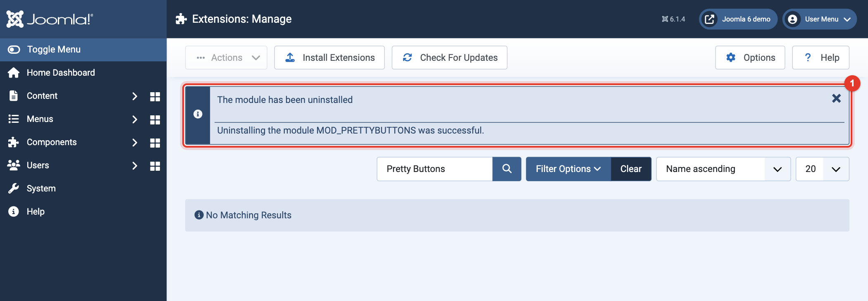The image size is (868, 301).
Task: Click the Joomla! logo
Action: [x=50, y=19]
